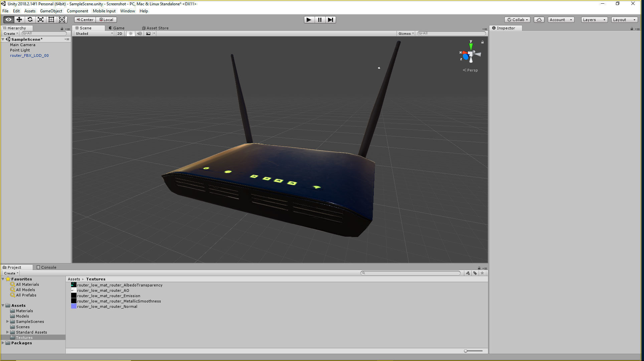Toggle scene lighting icon
The image size is (644, 361).
point(131,33)
